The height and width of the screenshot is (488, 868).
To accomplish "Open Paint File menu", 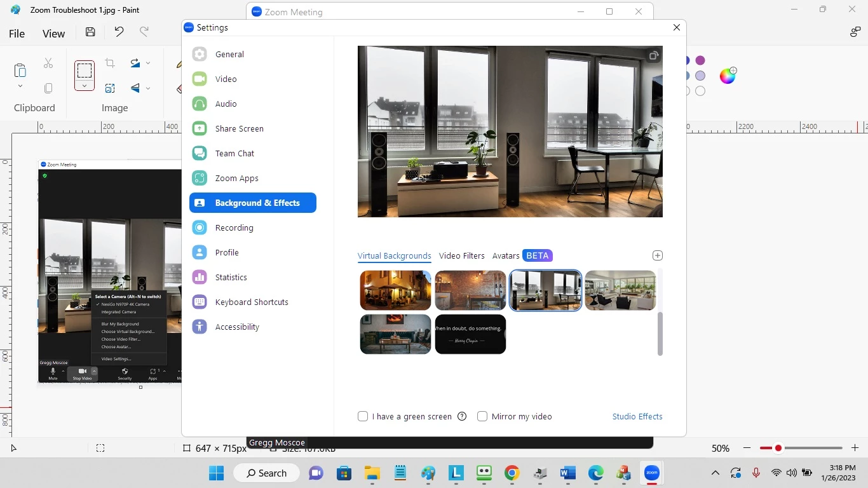I will coord(17,34).
